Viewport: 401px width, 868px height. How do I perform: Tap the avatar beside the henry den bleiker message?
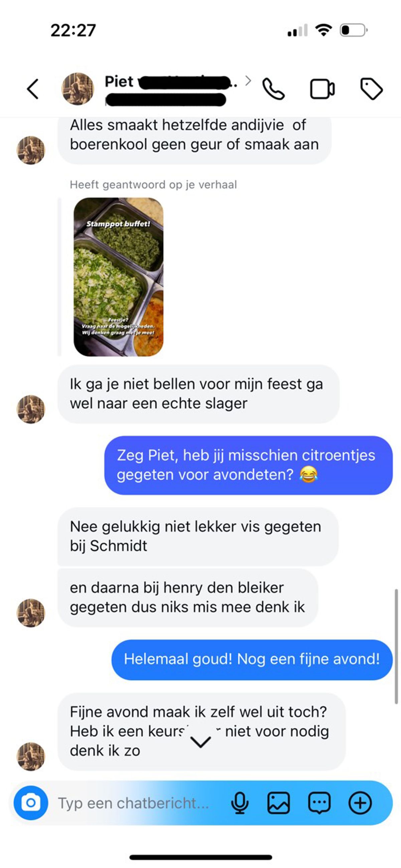click(x=31, y=613)
